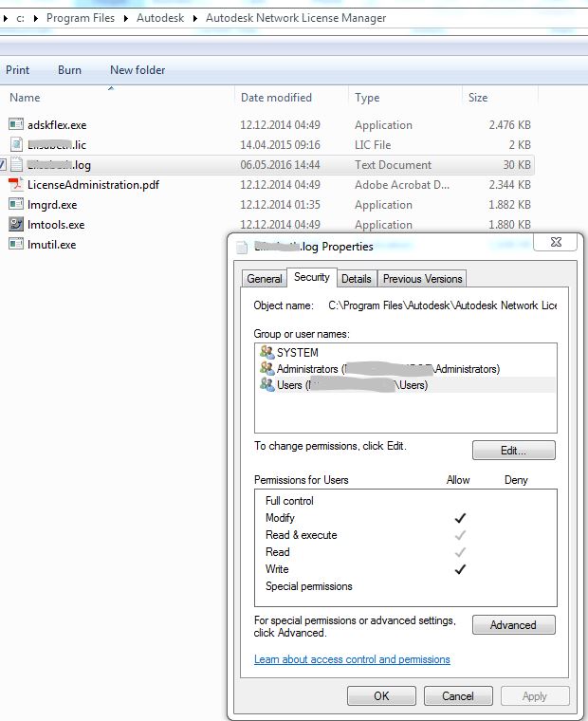Close the .log Properties dialog

coord(556,242)
